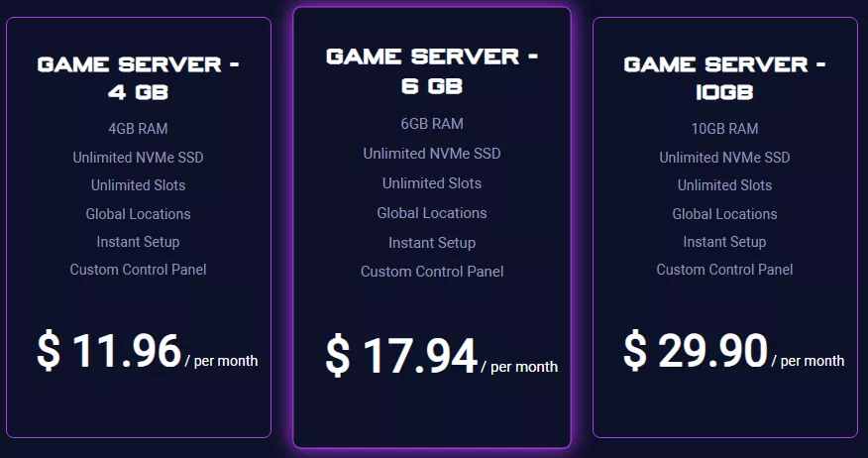868x458 pixels.
Task: Select the Game Server - 4 GB heading
Action: click(139, 78)
